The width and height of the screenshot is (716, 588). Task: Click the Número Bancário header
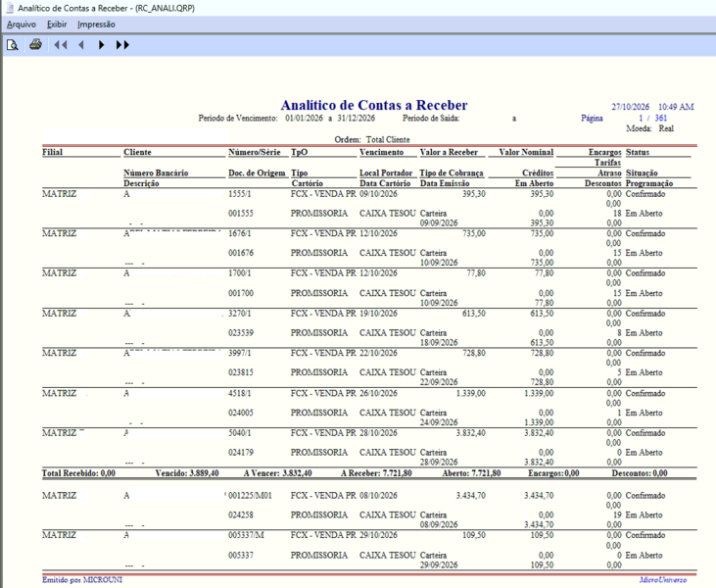(156, 173)
